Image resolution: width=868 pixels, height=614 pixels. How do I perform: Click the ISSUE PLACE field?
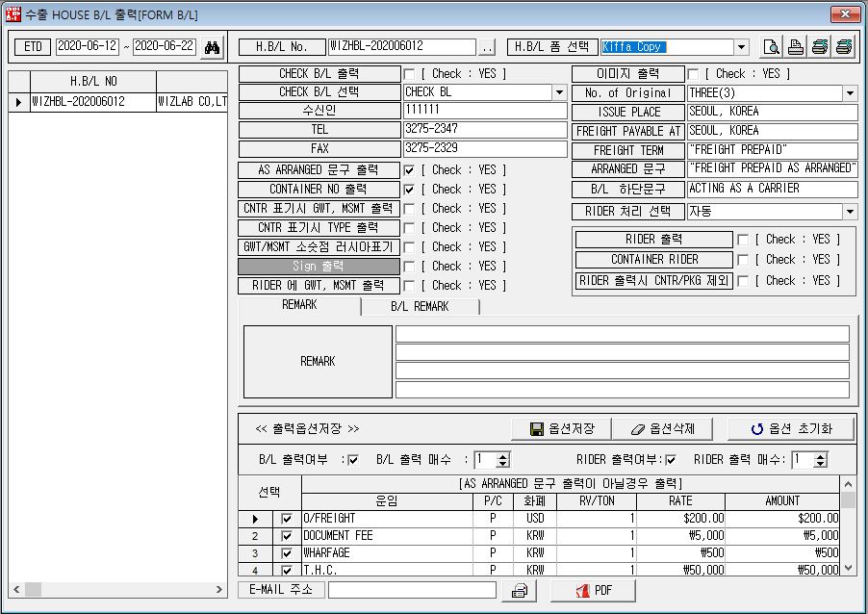point(772,112)
